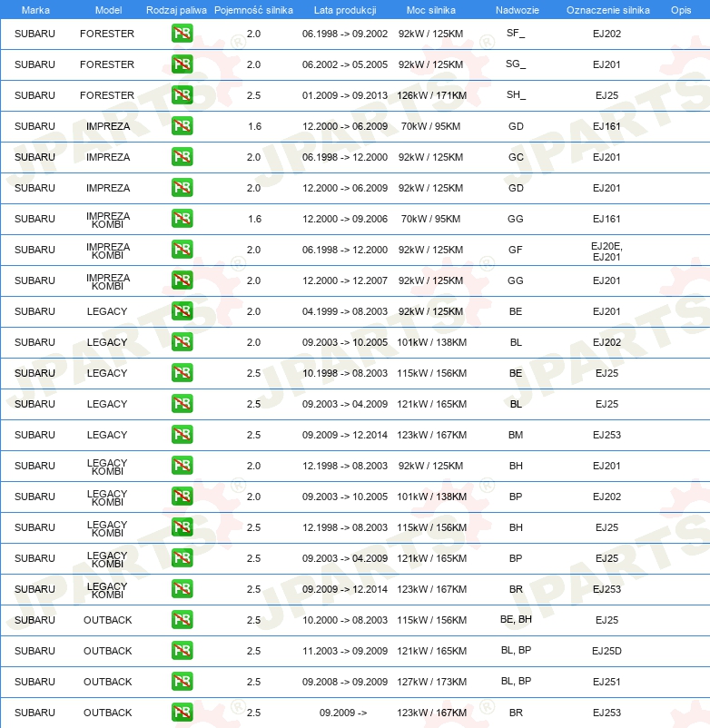Viewport: 710px width, 728px height.
Task: Click the Pojemność silnika column header
Action: pyautogui.click(x=253, y=10)
